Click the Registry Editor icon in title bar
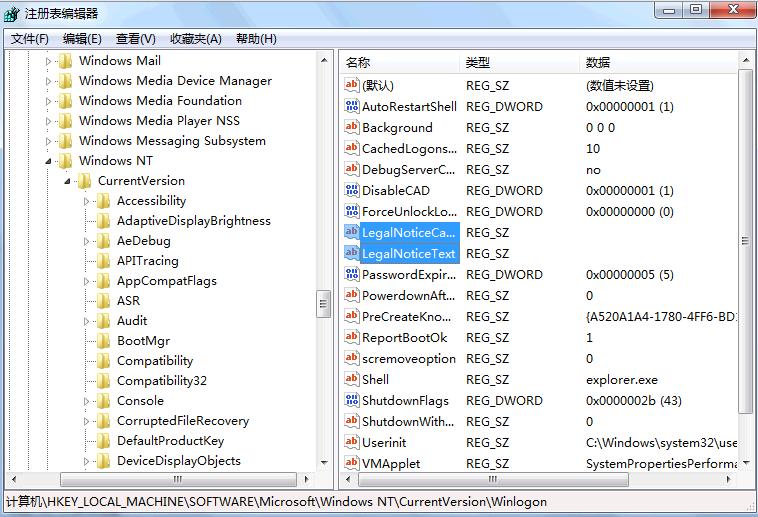The width and height of the screenshot is (758, 517). [12, 13]
